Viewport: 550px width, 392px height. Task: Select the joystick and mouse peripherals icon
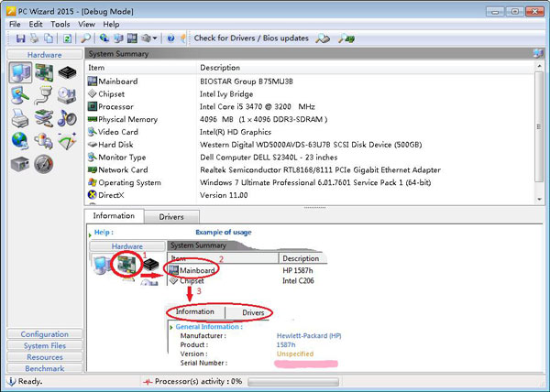(x=43, y=141)
